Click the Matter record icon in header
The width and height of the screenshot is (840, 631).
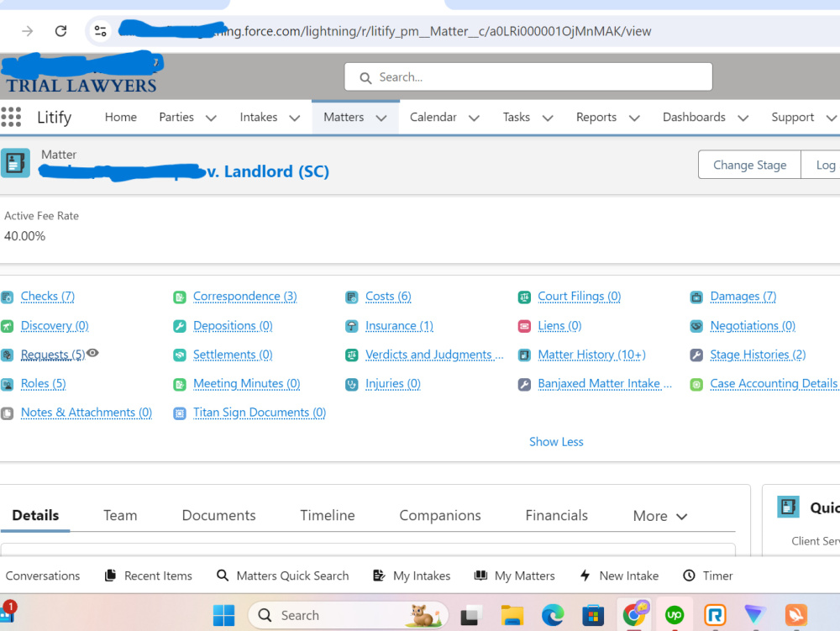tap(15, 163)
